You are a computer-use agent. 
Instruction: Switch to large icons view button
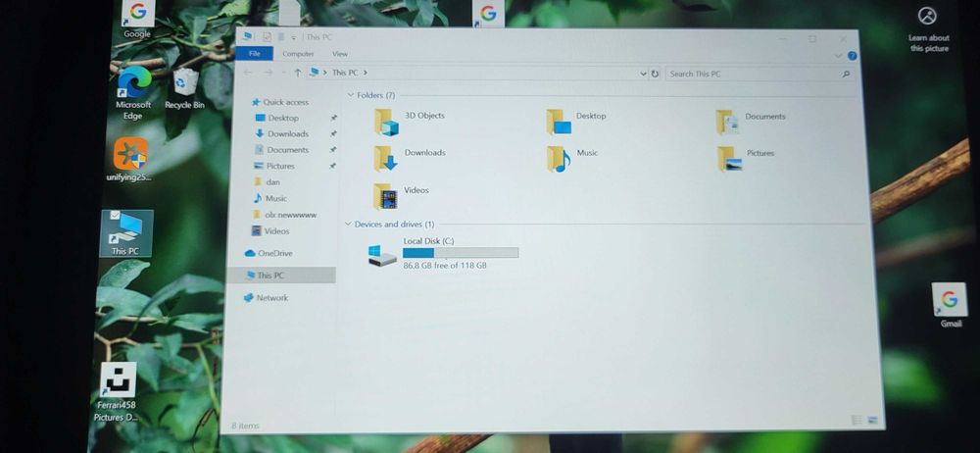[873, 420]
